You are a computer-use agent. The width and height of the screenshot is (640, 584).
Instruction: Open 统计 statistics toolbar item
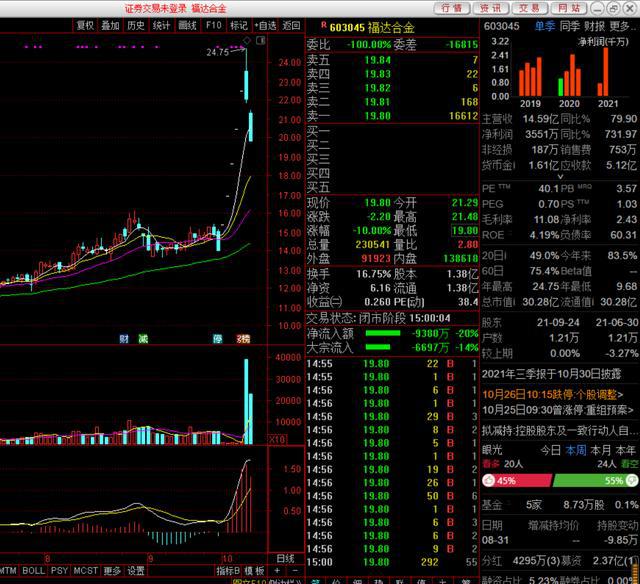click(x=162, y=26)
